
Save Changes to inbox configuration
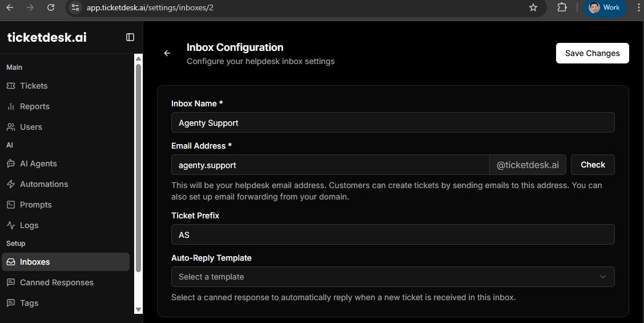point(592,53)
